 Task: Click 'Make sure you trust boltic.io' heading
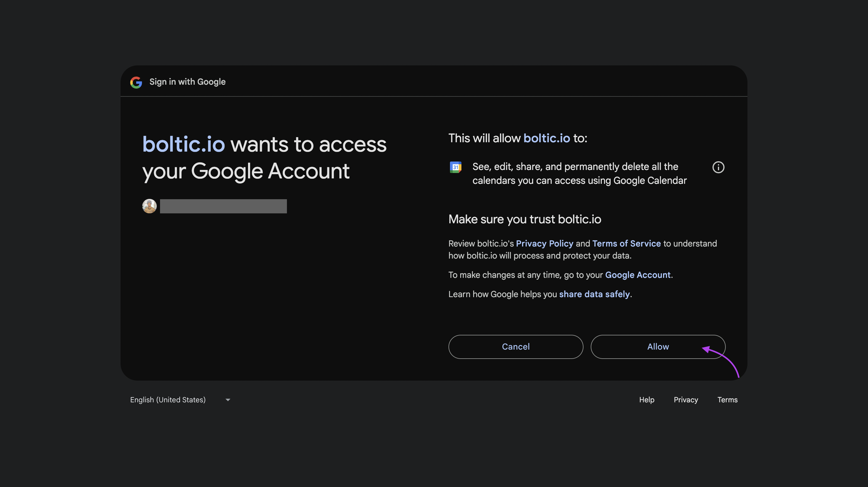pos(525,219)
